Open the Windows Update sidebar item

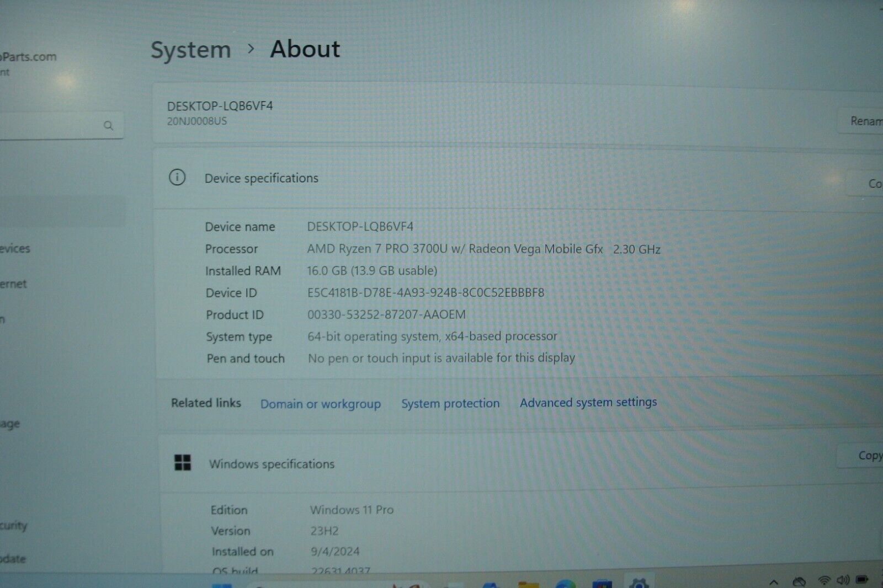(x=13, y=559)
